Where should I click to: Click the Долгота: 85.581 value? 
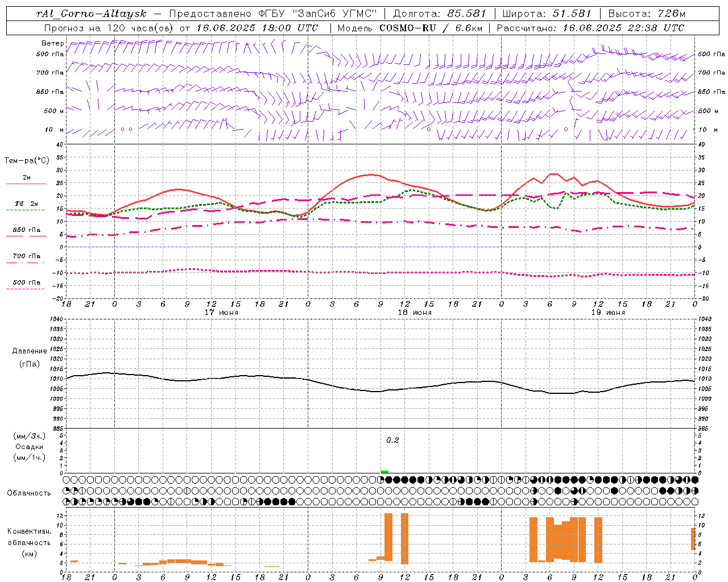[x=440, y=14]
